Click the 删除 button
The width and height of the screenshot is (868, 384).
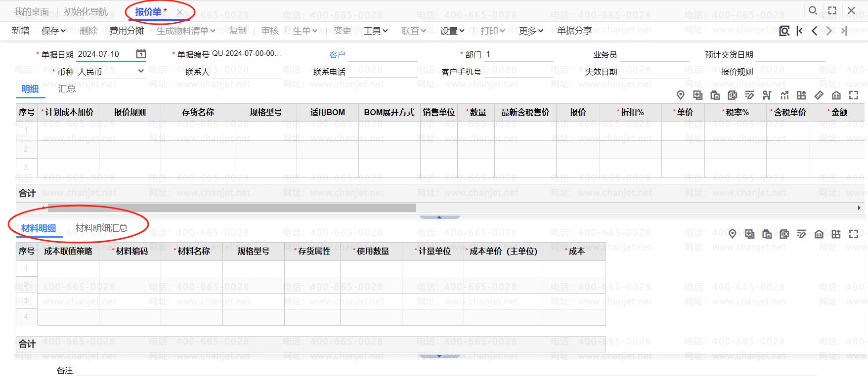pos(88,31)
